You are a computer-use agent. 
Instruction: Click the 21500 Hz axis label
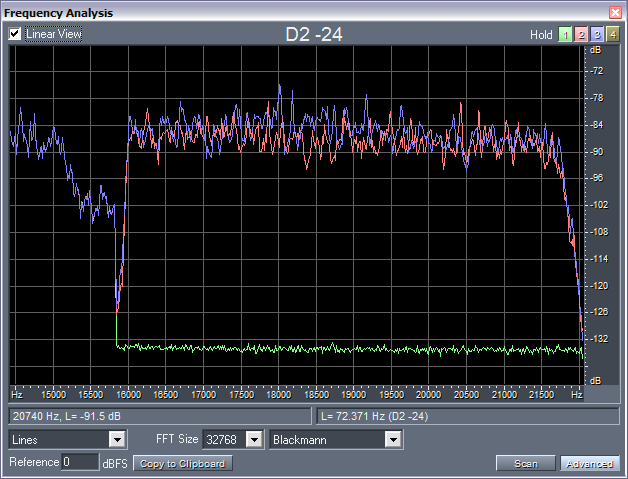click(x=541, y=395)
